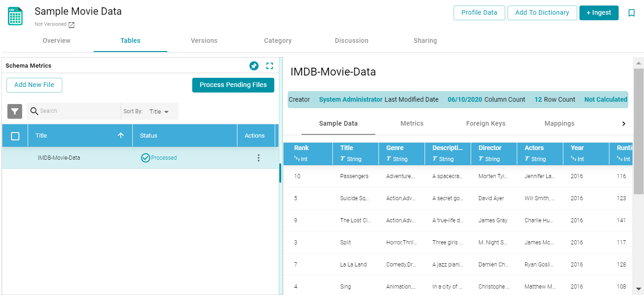Click the panel splitter handle
This screenshot has width=644, height=295.
coord(280,173)
